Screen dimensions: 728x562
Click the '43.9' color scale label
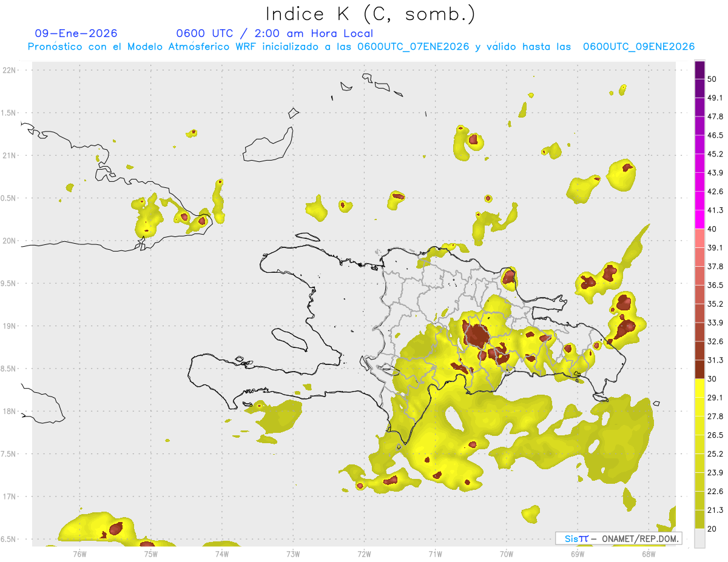point(715,173)
